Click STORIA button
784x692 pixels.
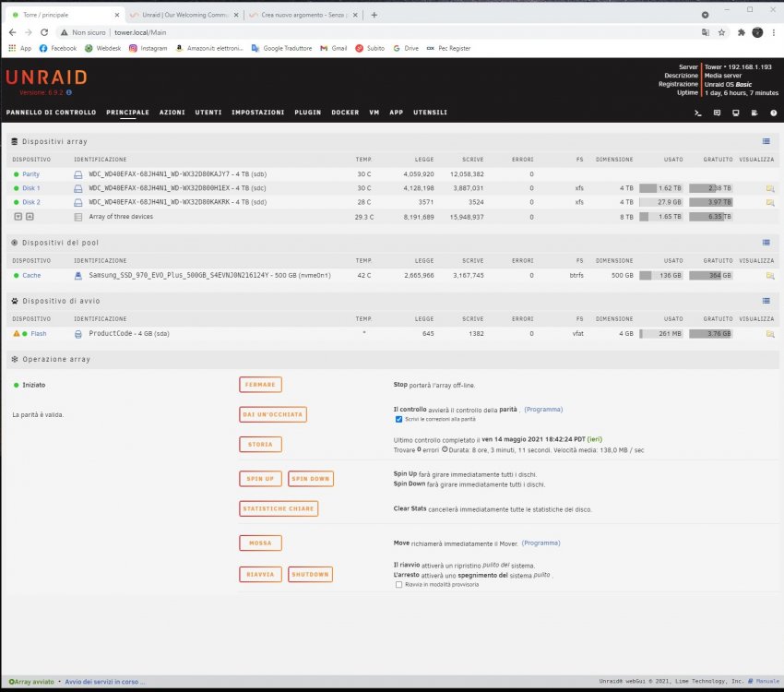point(260,445)
